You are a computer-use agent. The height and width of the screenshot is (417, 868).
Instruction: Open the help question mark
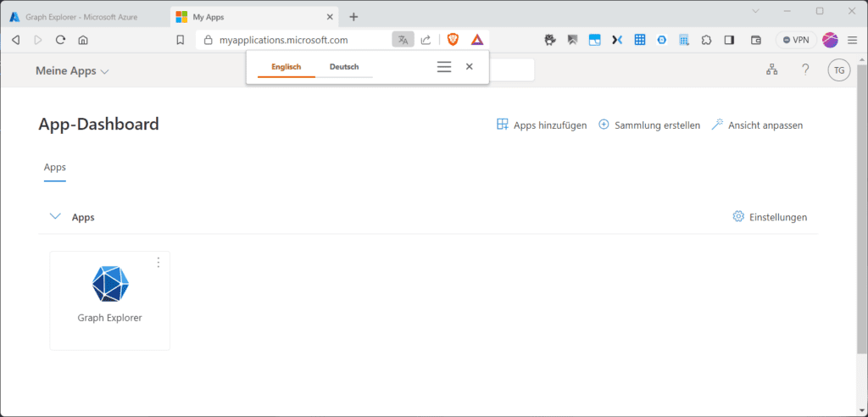[x=805, y=69]
